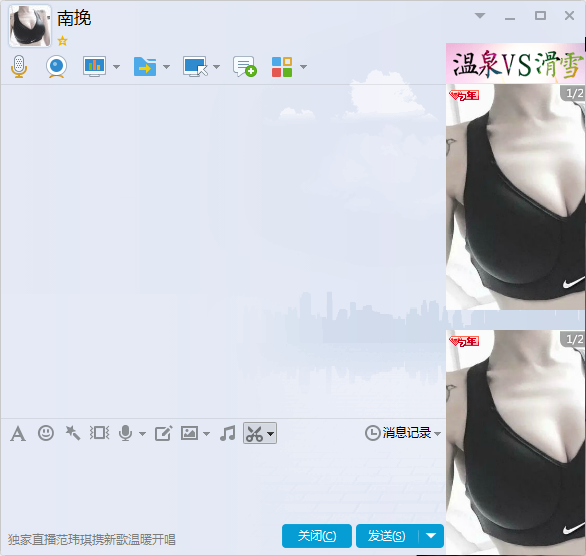
Task: Click the magic emoticon wand icon
Action: pos(73,433)
